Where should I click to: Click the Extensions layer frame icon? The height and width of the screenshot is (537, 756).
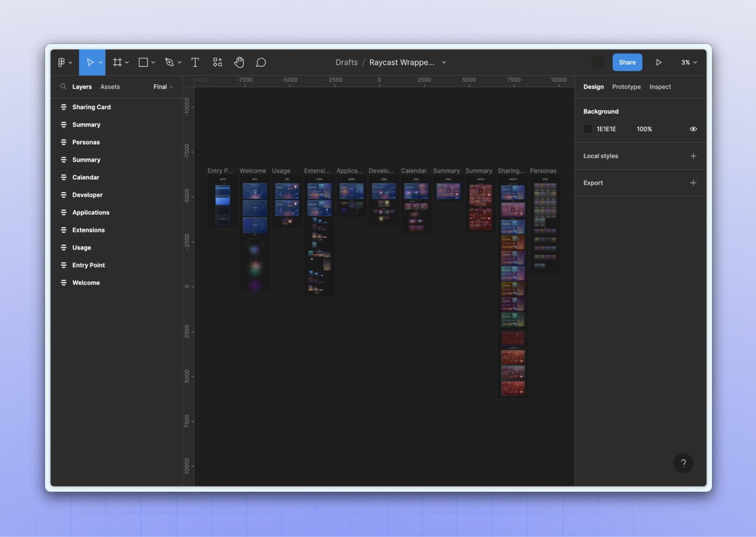point(64,230)
